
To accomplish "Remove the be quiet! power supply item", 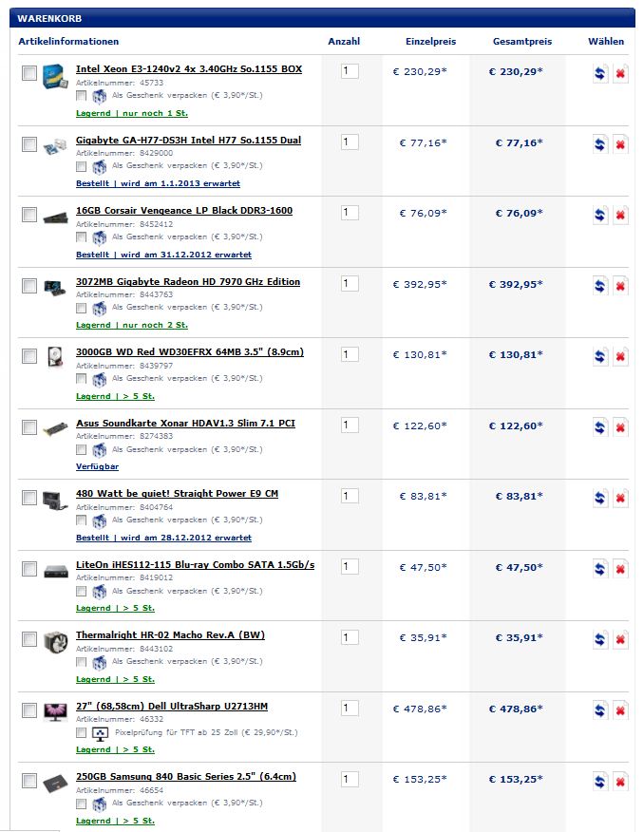I will [620, 499].
